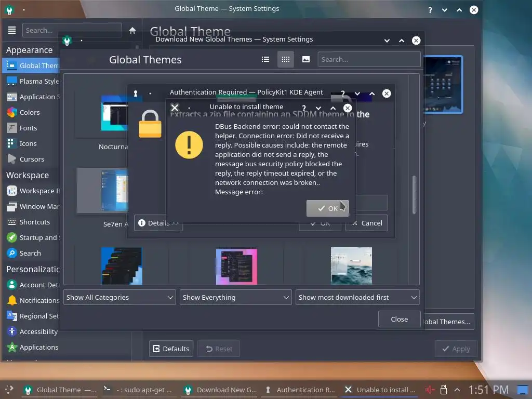
Task: Open Applications settings
Action: pyautogui.click(x=31, y=347)
